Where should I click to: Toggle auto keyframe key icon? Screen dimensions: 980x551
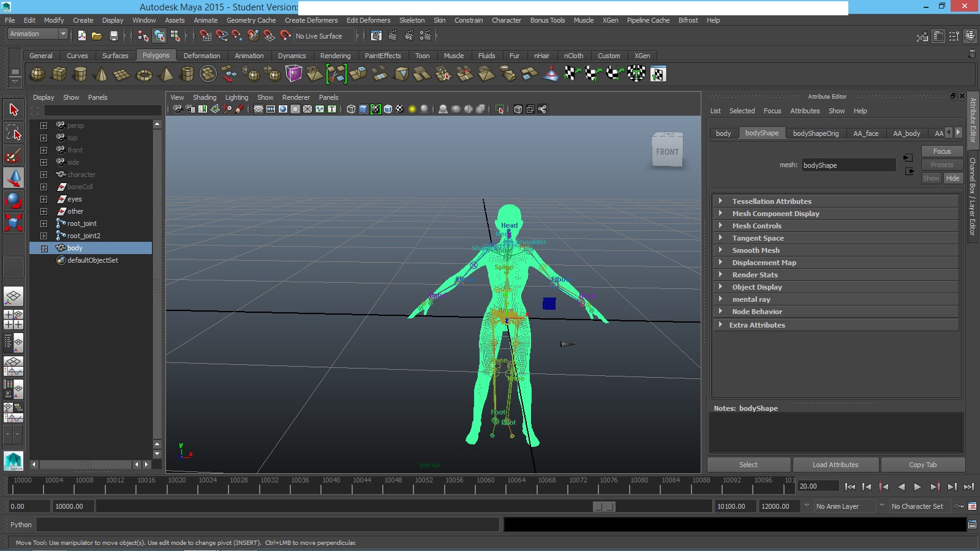[959, 506]
